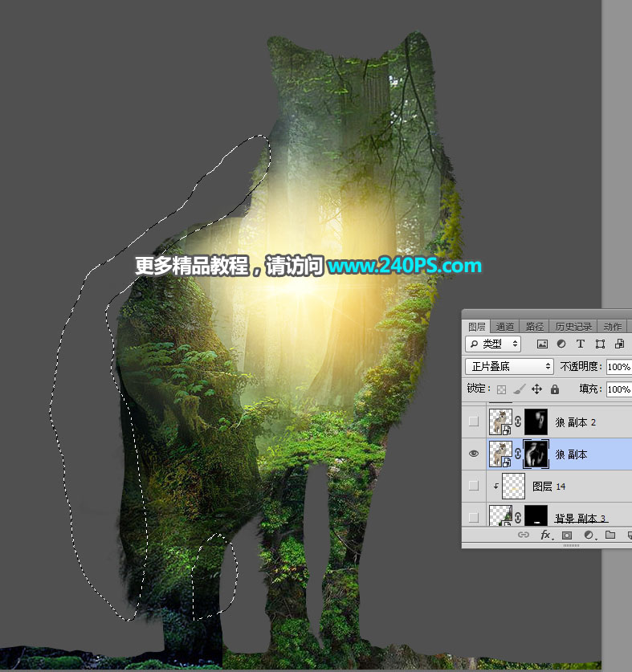632x672 pixels.
Task: Select the 背景 副本 3 mask thumbnail
Action: click(536, 515)
